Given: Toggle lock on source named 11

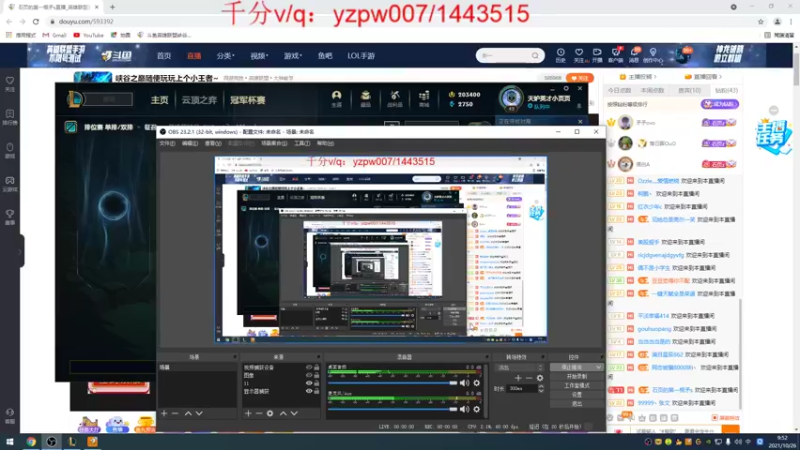Looking at the screenshot, I should tap(317, 383).
